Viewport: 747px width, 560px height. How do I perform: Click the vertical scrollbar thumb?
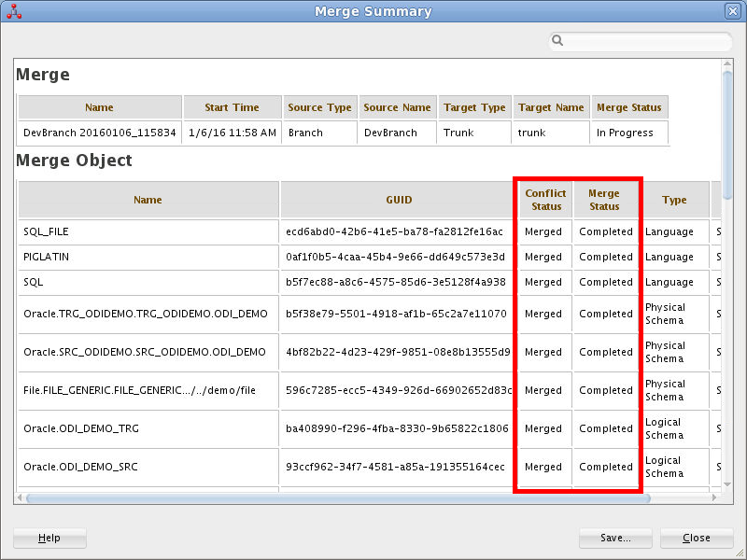click(727, 134)
